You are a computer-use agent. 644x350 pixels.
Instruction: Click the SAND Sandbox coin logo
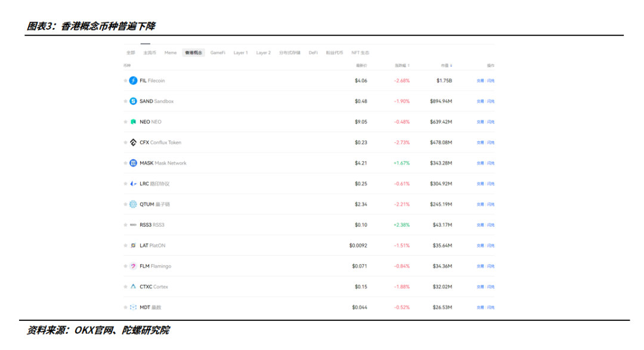133,101
